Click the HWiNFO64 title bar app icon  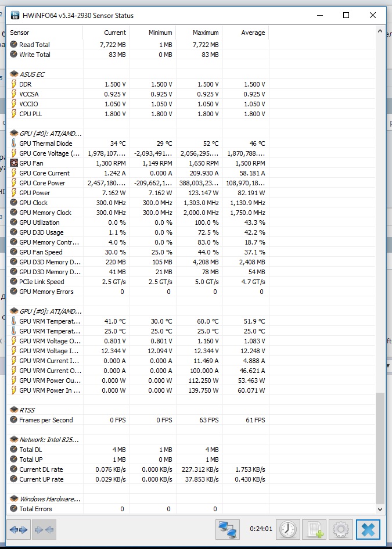[x=15, y=16]
